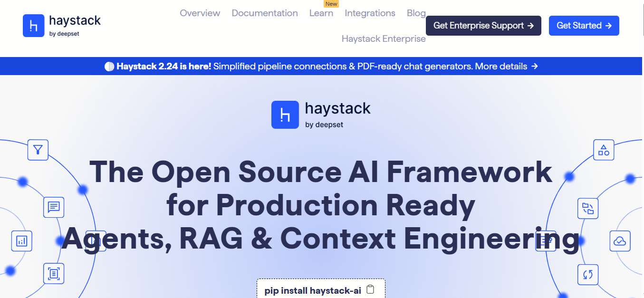Viewport: 644px width, 298px height.
Task: Click the file conversion folders icon
Action: tap(588, 208)
